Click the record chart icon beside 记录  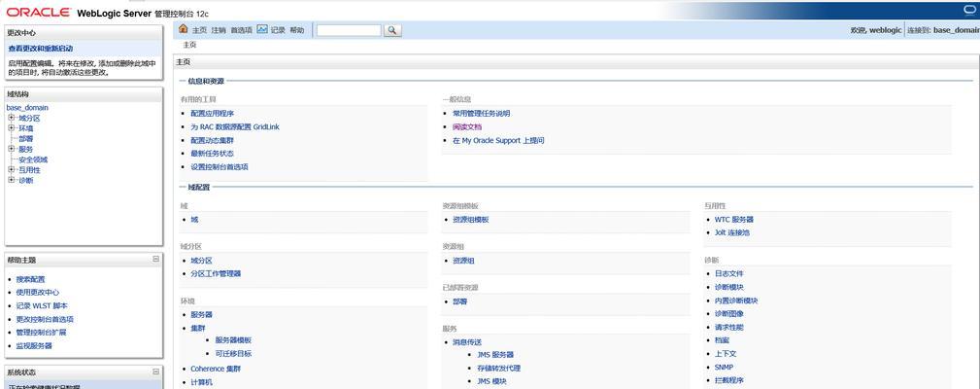coord(262,29)
